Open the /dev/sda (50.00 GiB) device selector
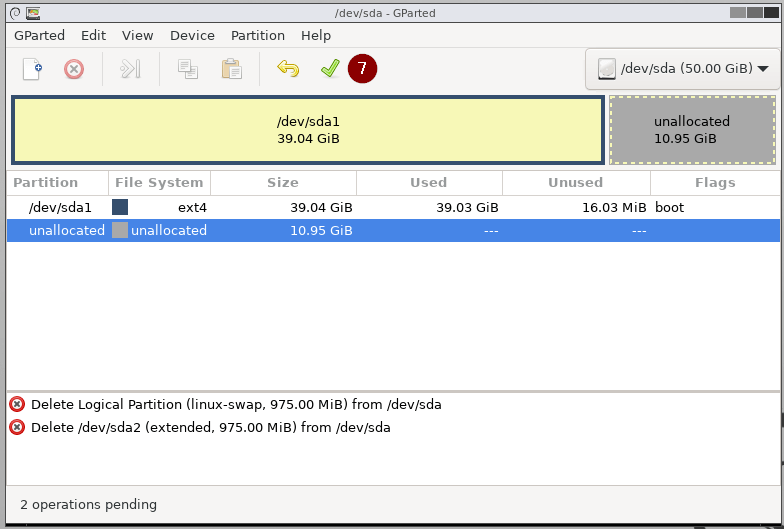 click(682, 68)
